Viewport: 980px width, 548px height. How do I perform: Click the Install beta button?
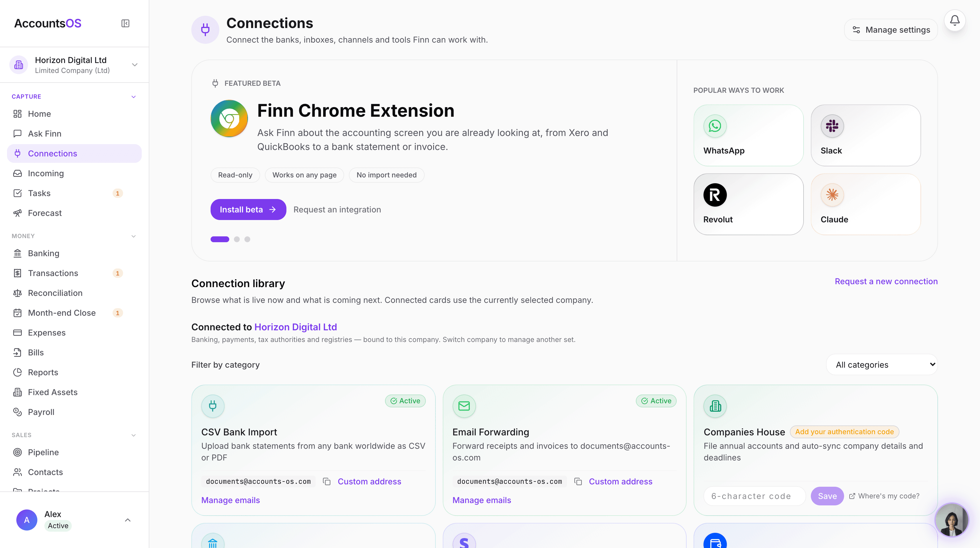pyautogui.click(x=249, y=209)
